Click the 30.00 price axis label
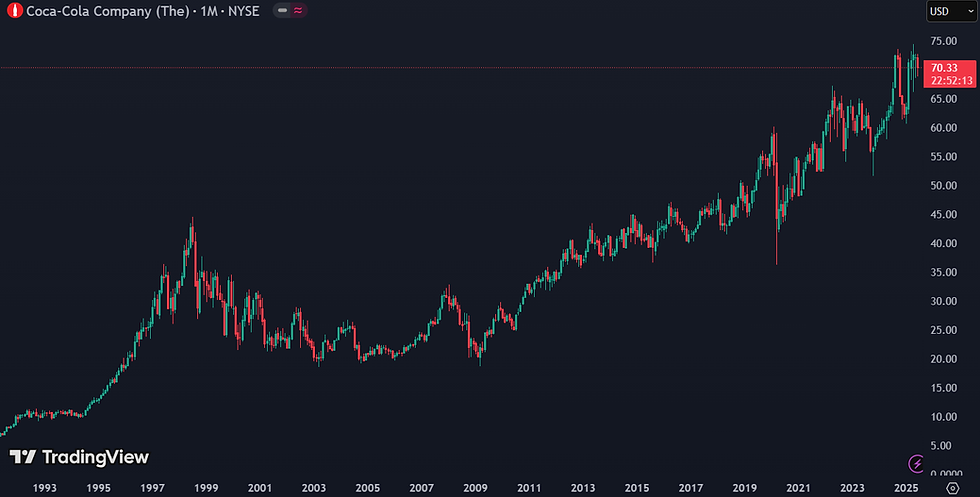This screenshot has width=980, height=497. pos(944,301)
